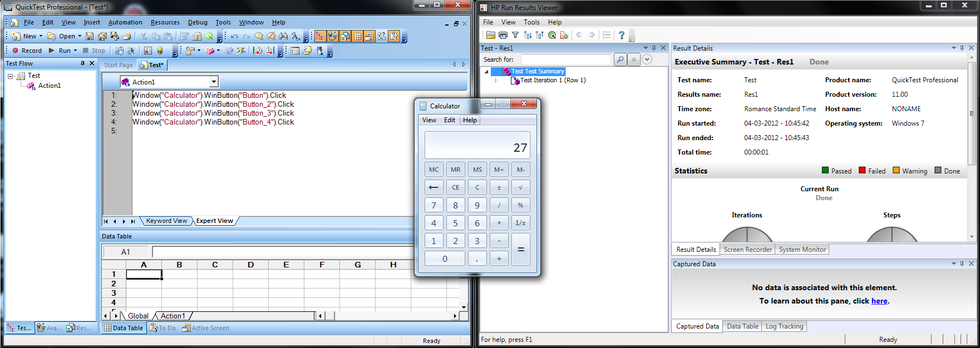Click the Calculator backspace arrow key
The width and height of the screenshot is (980, 348).
tap(434, 187)
